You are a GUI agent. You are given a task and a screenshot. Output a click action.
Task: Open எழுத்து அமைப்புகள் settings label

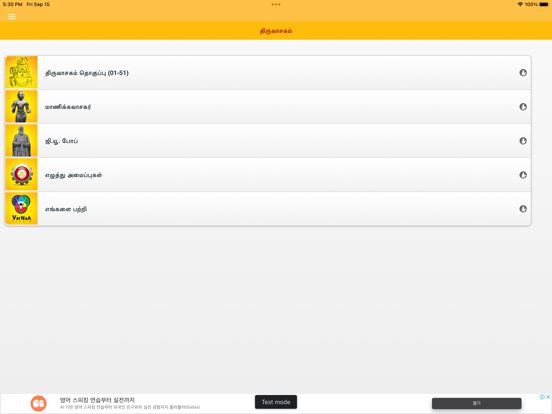point(73,175)
